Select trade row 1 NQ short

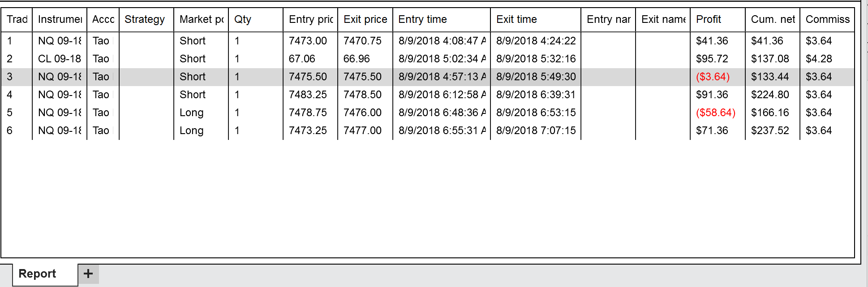point(428,41)
